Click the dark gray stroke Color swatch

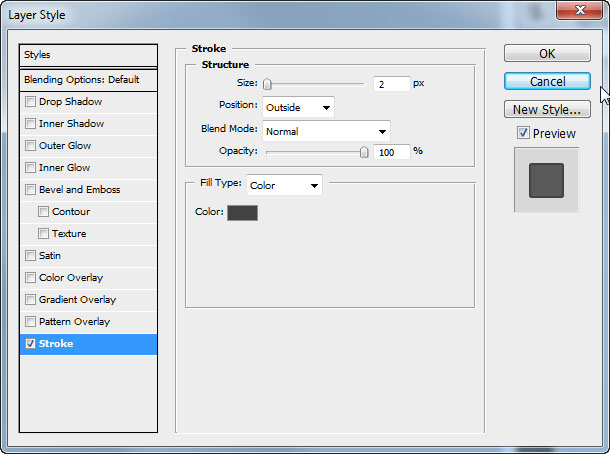click(242, 212)
